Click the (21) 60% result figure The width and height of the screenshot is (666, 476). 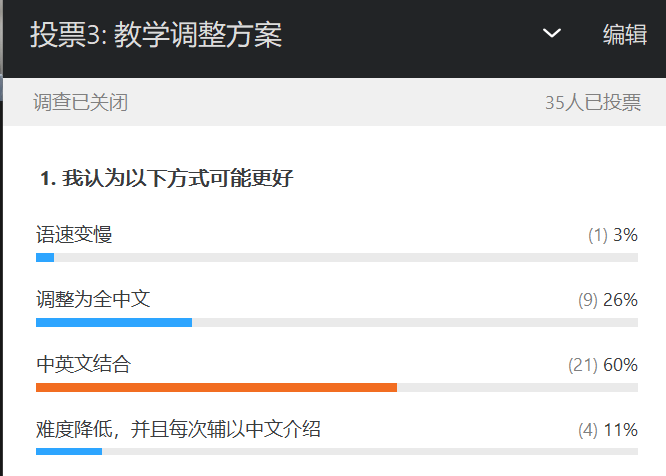(602, 364)
